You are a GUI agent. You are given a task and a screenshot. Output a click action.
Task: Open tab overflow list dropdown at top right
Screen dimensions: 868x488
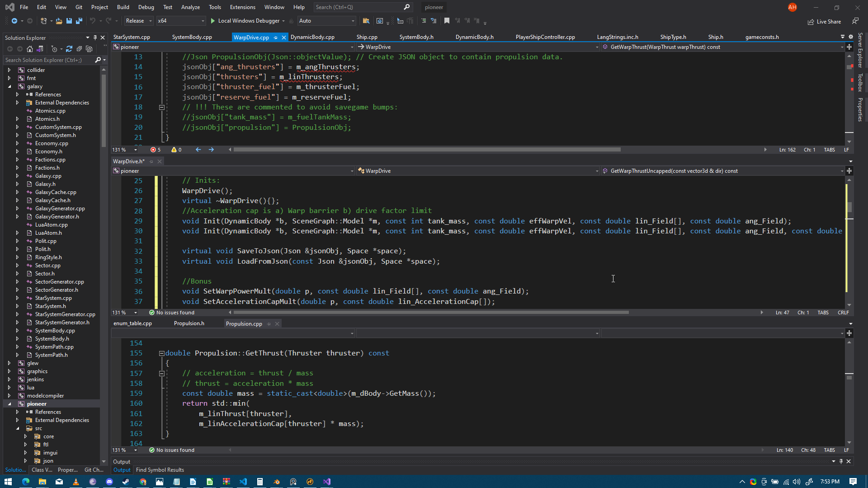(x=842, y=37)
